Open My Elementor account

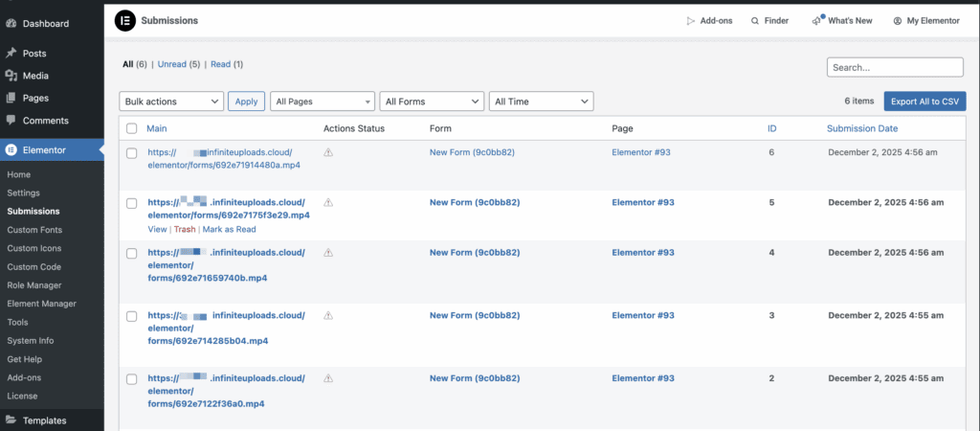coord(898,21)
